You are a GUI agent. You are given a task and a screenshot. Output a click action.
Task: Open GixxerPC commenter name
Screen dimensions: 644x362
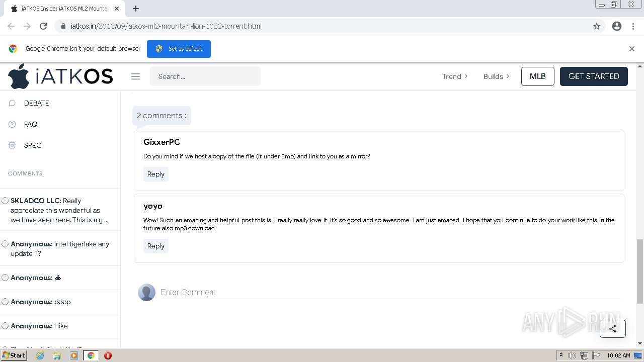coord(162,142)
